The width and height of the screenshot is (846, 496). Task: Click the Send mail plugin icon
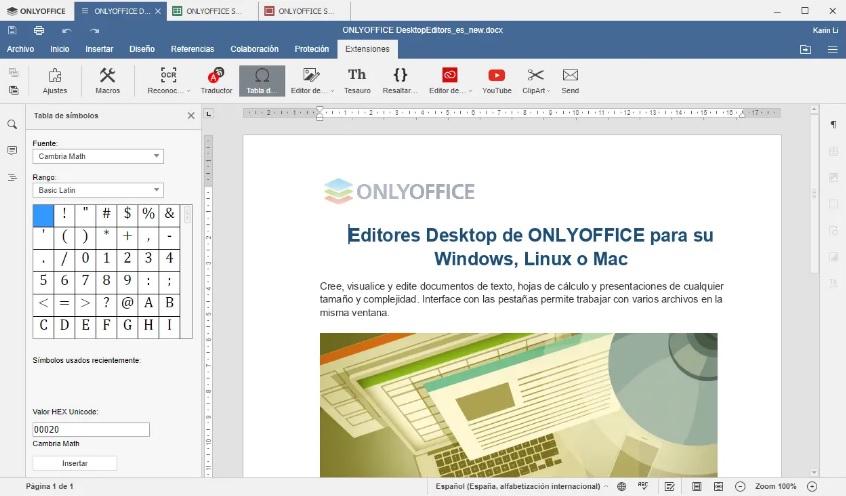tap(570, 80)
